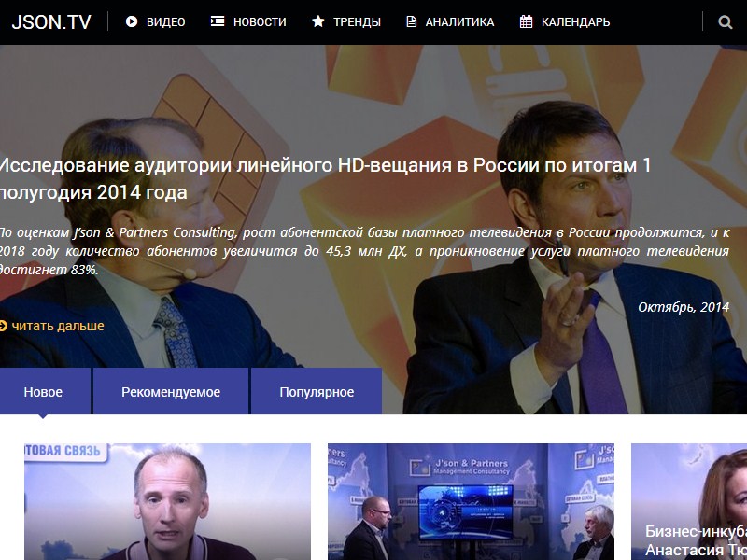Image resolution: width=747 pixels, height=560 pixels.
Task: Click the document icon beside Аналитика
Action: coord(411,21)
